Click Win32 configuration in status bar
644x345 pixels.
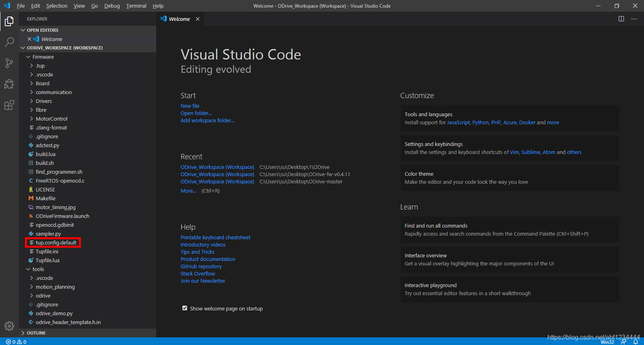(x=607, y=342)
